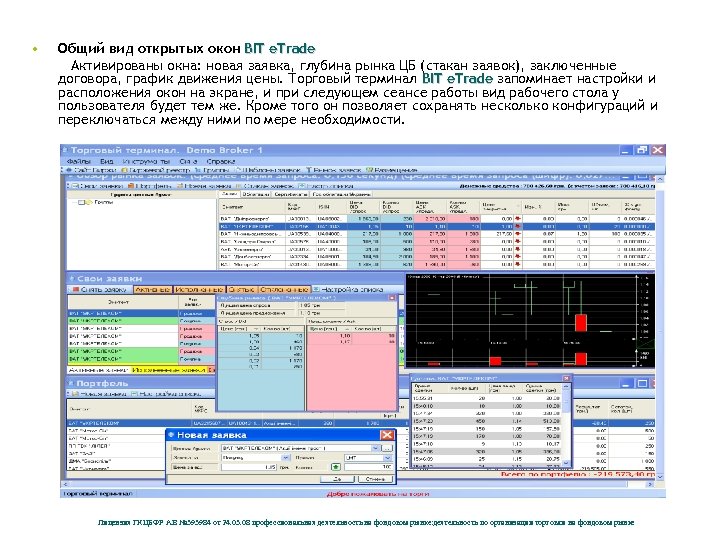The width and height of the screenshot is (720, 540).
Task: Open the Справка menu
Action: (220, 162)
